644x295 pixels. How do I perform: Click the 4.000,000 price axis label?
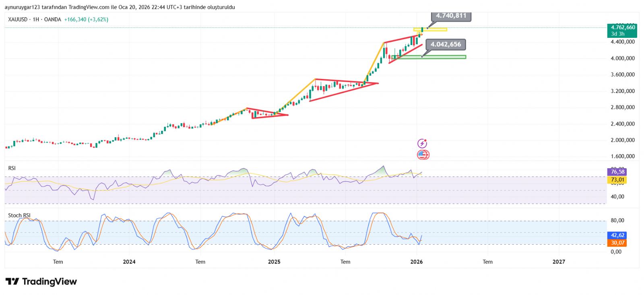click(x=622, y=58)
